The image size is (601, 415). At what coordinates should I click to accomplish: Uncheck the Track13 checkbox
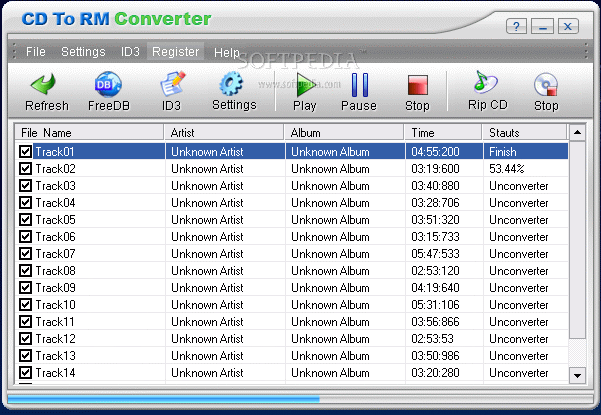click(x=25, y=355)
